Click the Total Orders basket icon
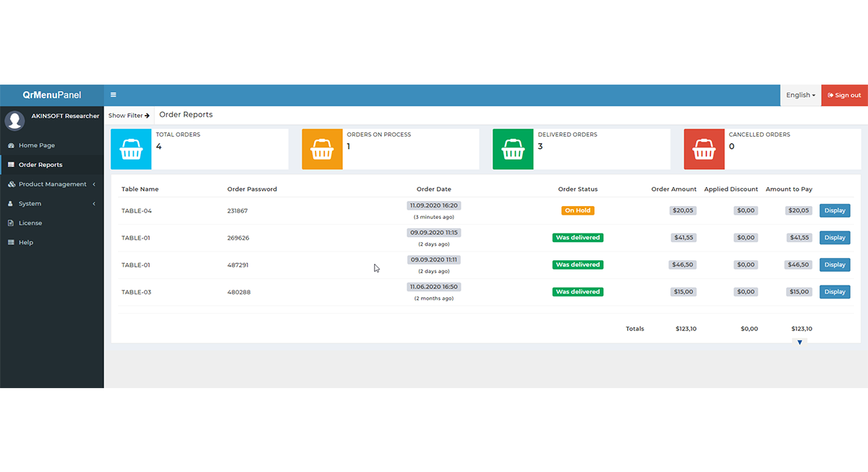Screen dimensions: 868x472 pyautogui.click(x=131, y=150)
